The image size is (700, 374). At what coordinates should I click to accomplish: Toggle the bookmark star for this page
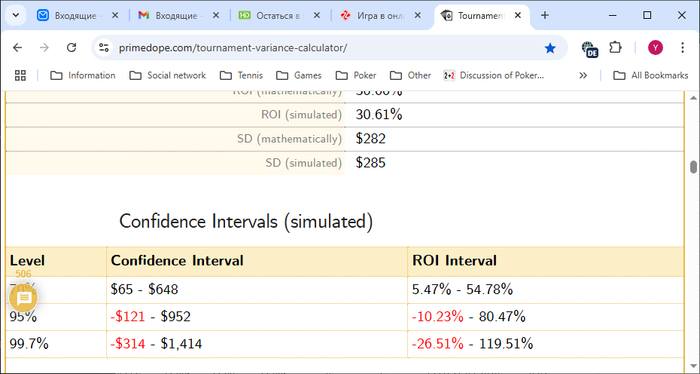pos(550,48)
